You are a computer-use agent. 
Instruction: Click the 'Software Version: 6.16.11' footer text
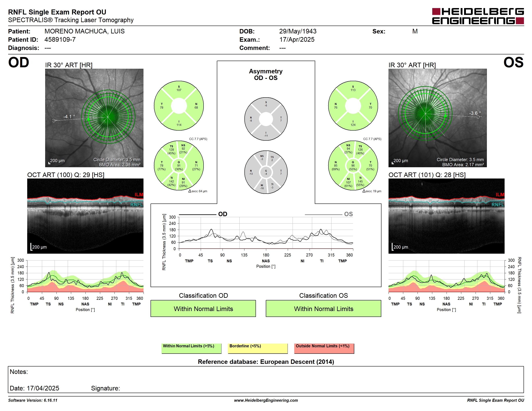33,400
